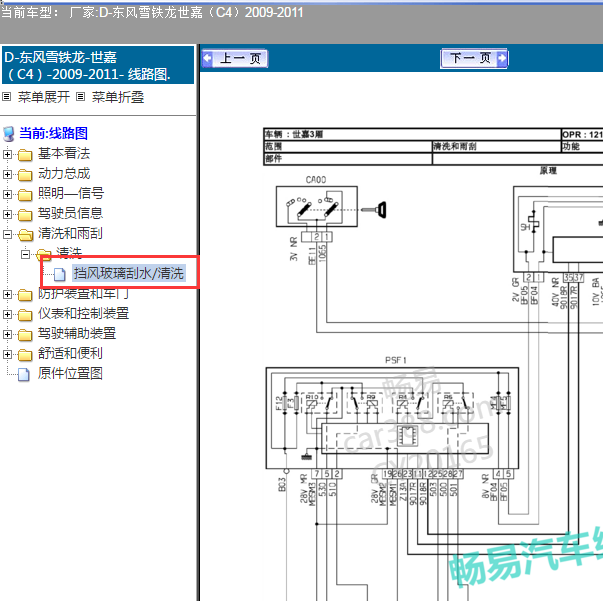The image size is (603, 601).
Task: Click the 当前车型 manufacturer text at top
Action: pyautogui.click(x=152, y=12)
